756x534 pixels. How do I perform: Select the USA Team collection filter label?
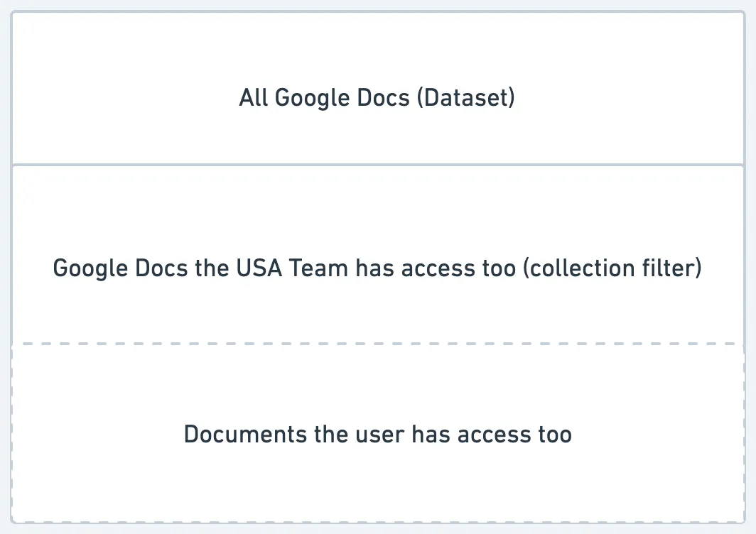(377, 268)
